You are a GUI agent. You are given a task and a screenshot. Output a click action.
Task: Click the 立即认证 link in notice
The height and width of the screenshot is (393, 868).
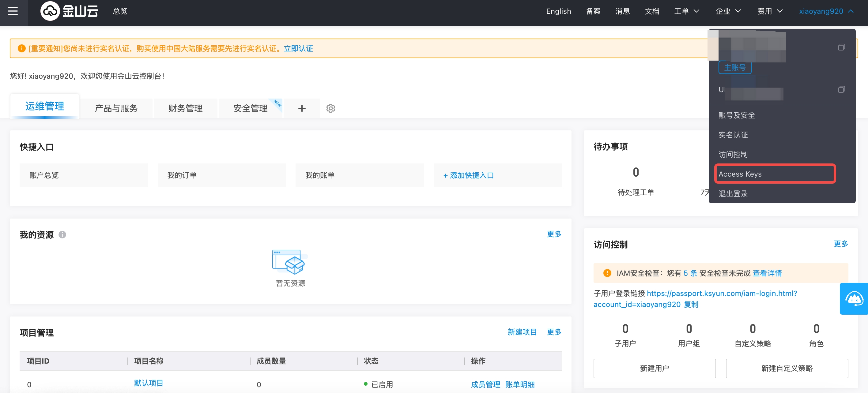[298, 48]
